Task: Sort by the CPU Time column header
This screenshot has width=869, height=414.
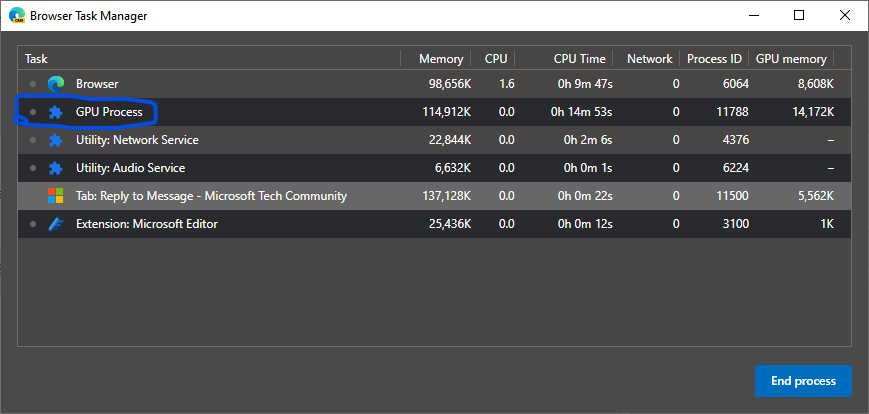Action: click(x=579, y=59)
